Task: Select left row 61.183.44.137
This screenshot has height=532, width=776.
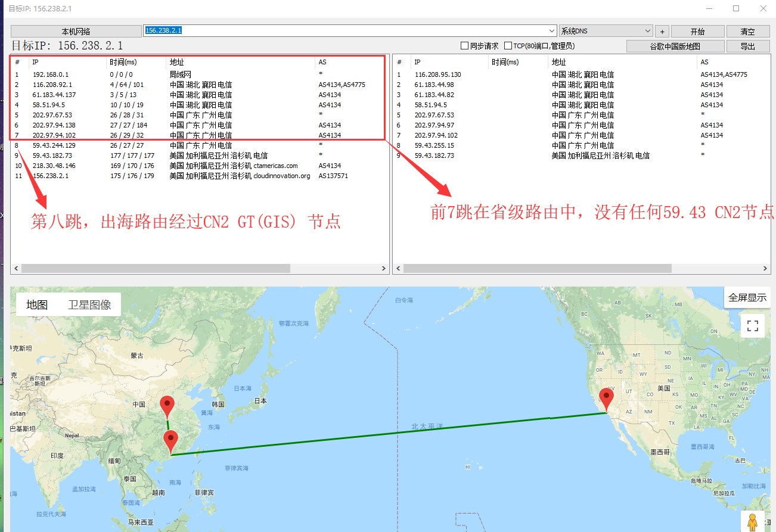Action: coord(200,95)
